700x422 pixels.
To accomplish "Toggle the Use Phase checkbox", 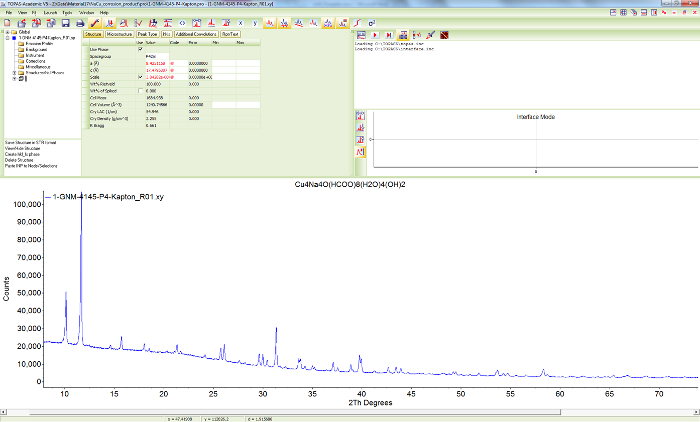I will coord(139,49).
